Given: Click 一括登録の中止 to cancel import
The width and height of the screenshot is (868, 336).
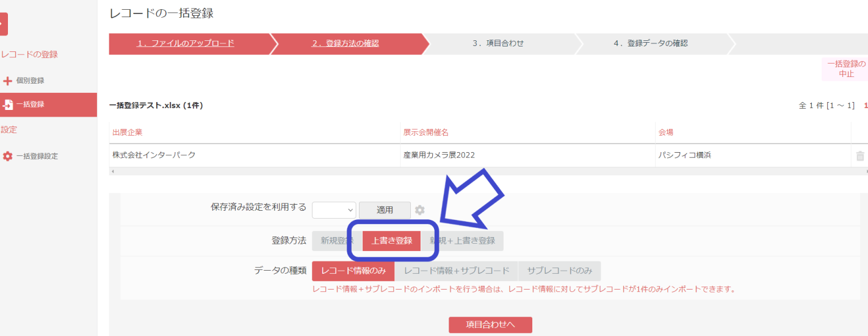Looking at the screenshot, I should [845, 69].
